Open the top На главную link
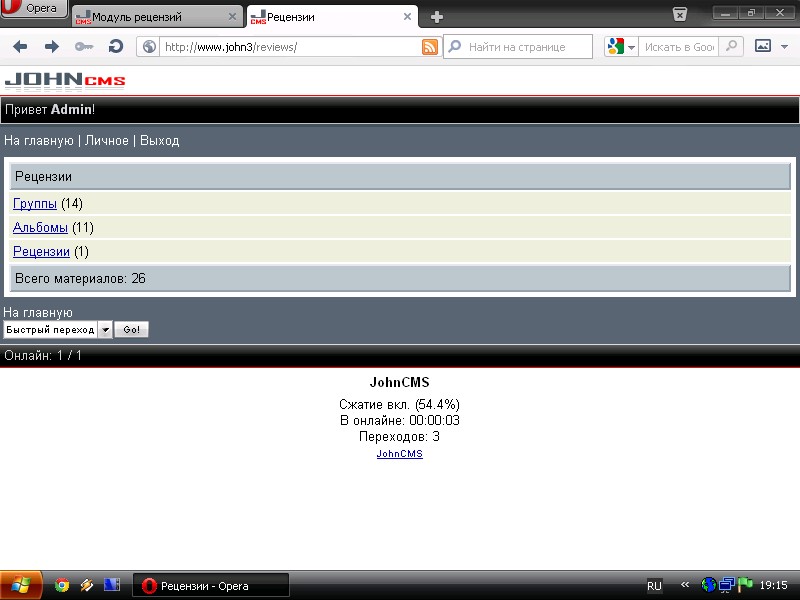Viewport: 800px width, 600px height. pyautogui.click(x=39, y=140)
